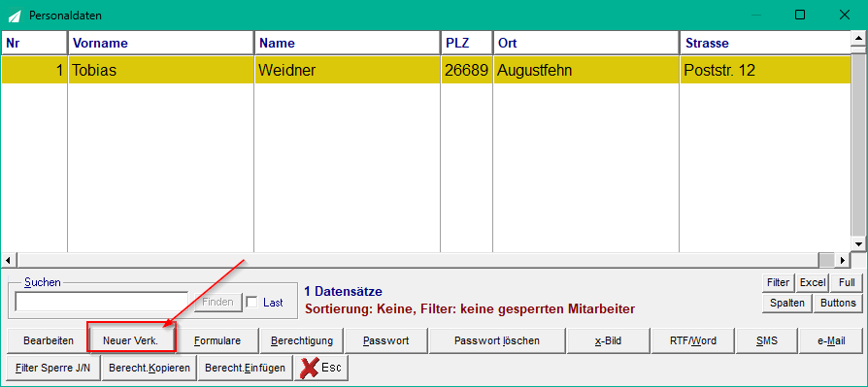Click the SMS button
The image size is (868, 387).
(x=767, y=340)
